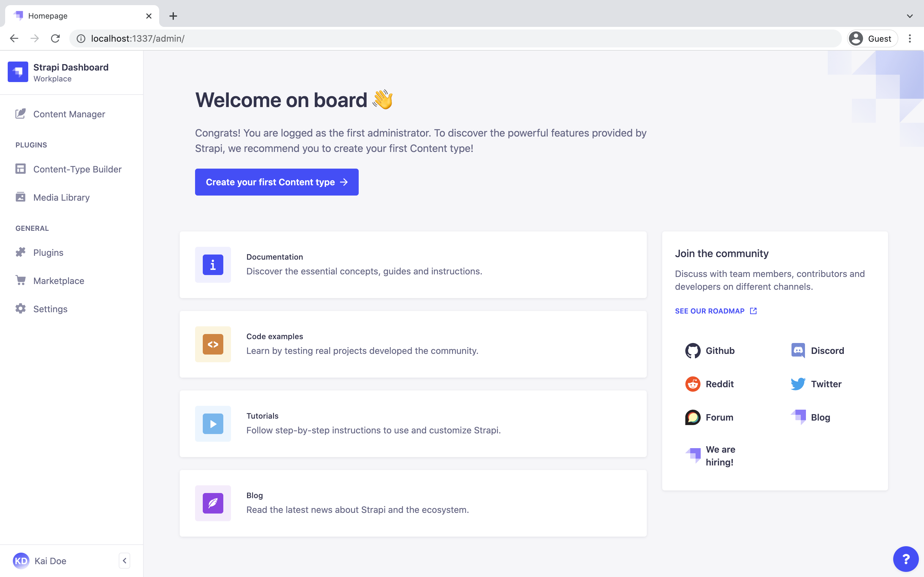Screen dimensions: 924x577
Task: Open the Settings section
Action: pos(50,309)
